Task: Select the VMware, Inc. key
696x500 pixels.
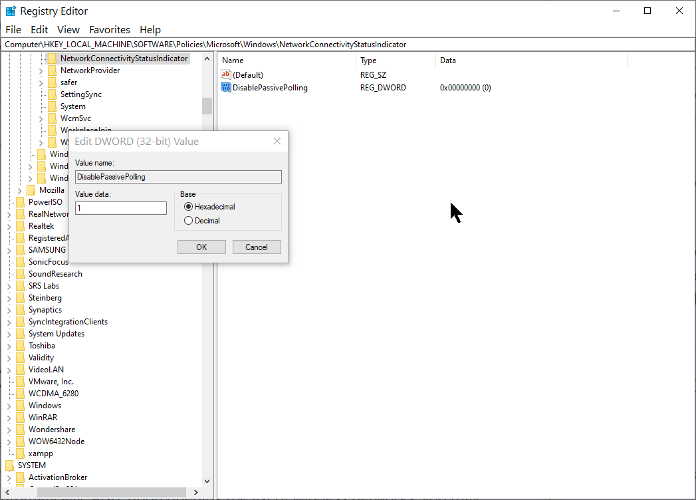Action: point(51,381)
